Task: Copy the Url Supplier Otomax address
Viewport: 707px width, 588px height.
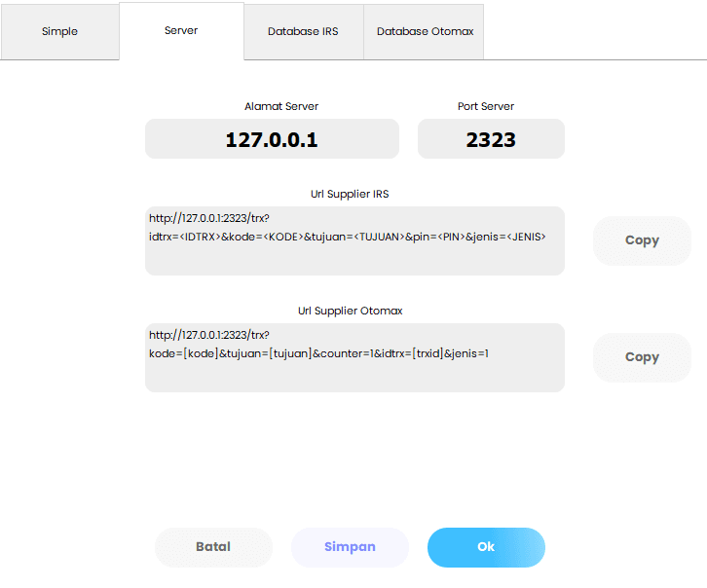Action: click(x=642, y=357)
